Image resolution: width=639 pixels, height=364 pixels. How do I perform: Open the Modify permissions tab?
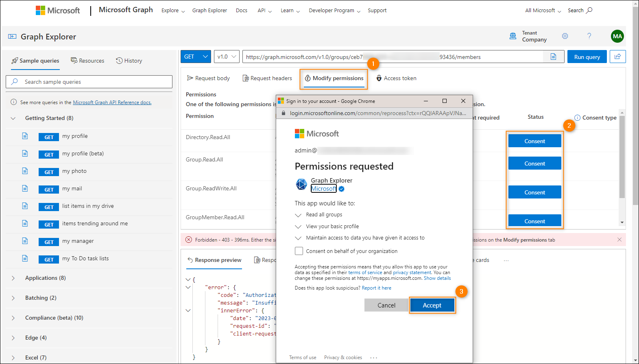point(334,78)
